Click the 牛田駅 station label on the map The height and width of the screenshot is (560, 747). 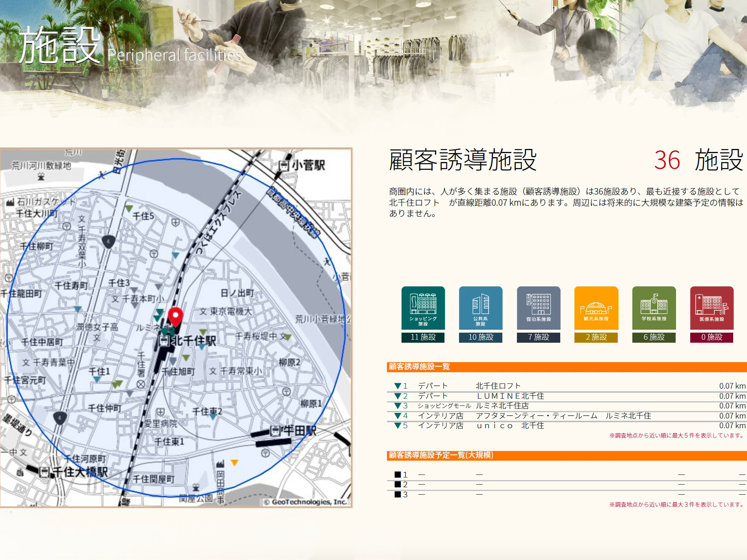click(x=298, y=431)
